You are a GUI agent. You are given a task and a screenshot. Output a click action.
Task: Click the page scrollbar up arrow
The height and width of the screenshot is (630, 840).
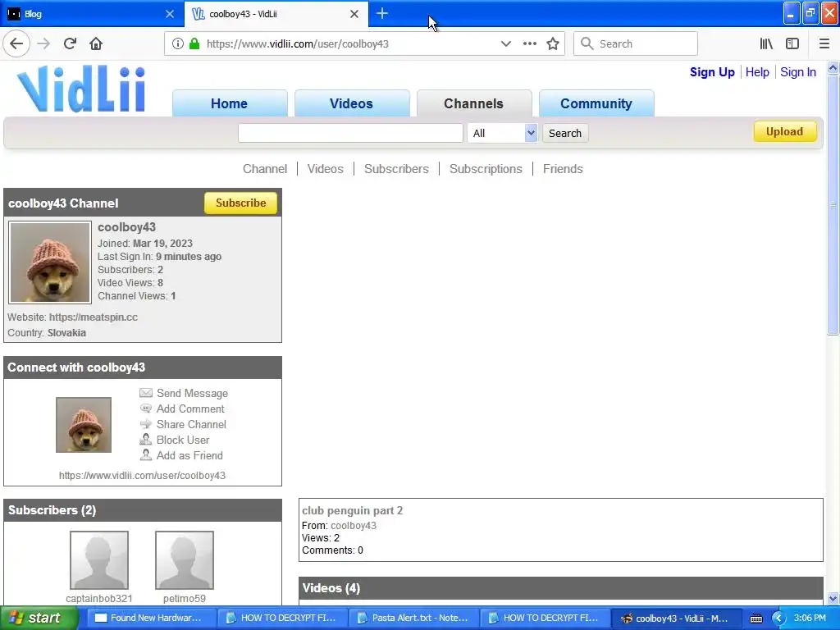833,68
